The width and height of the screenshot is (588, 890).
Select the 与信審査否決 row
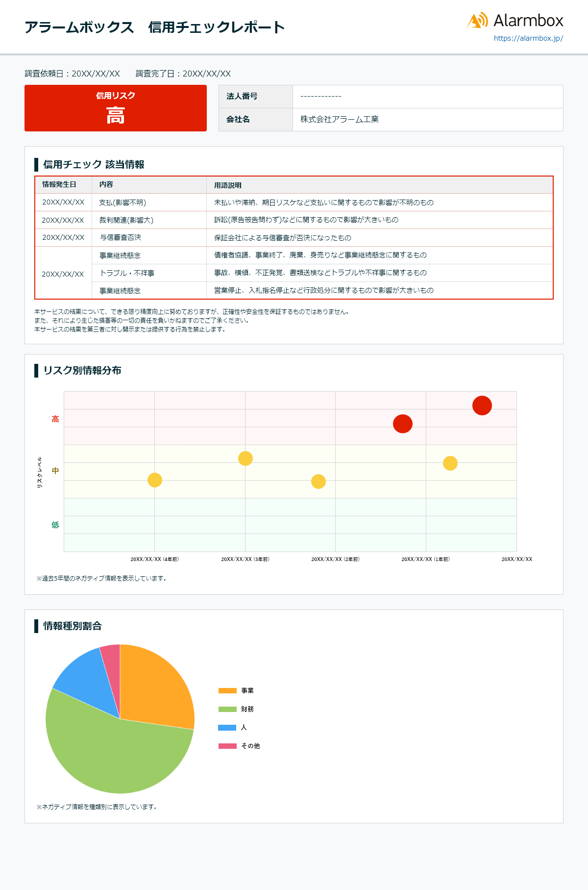pyautogui.click(x=294, y=238)
